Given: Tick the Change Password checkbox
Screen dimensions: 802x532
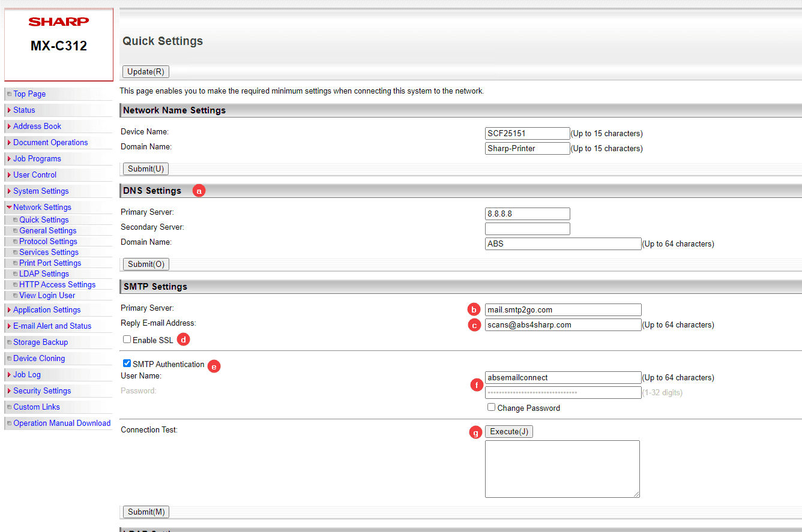Looking at the screenshot, I should pos(492,407).
